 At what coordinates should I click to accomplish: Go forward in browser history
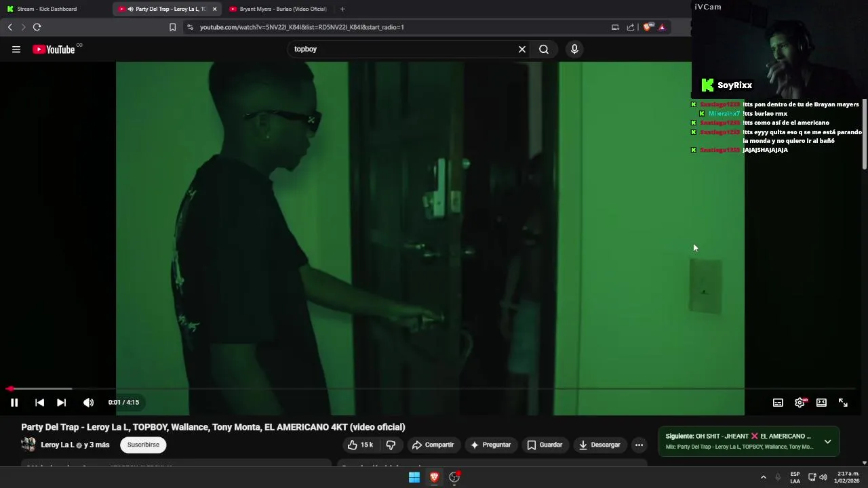pyautogui.click(x=22, y=27)
